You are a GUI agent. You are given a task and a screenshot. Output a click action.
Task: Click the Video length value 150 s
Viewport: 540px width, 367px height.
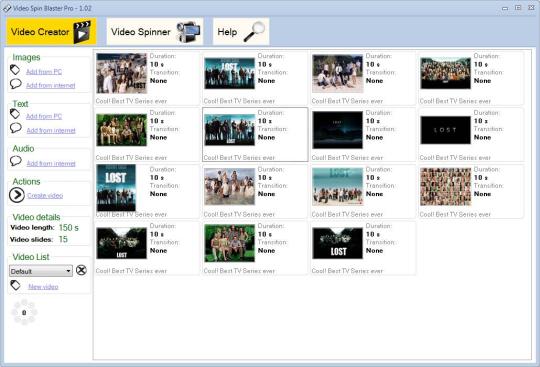tap(69, 228)
